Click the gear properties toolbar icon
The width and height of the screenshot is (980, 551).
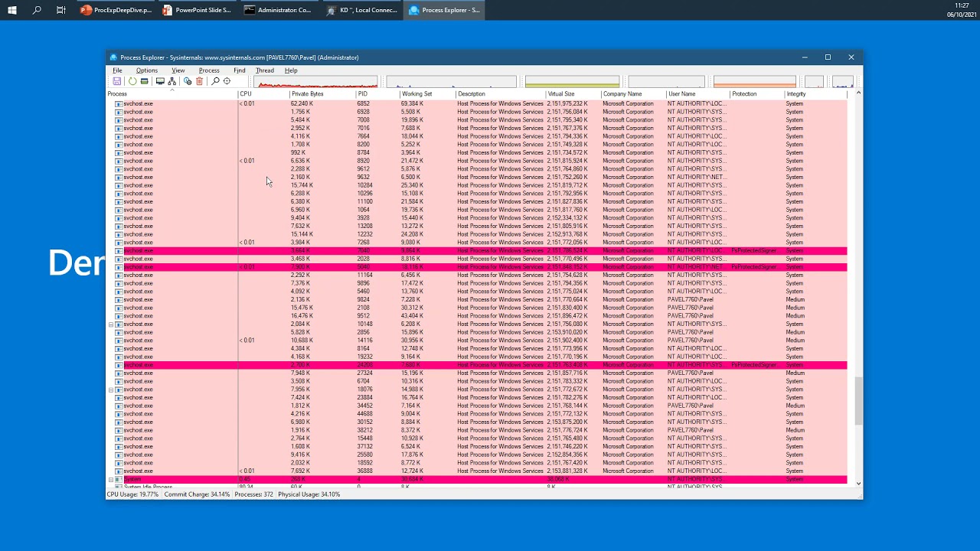pyautogui.click(x=188, y=81)
